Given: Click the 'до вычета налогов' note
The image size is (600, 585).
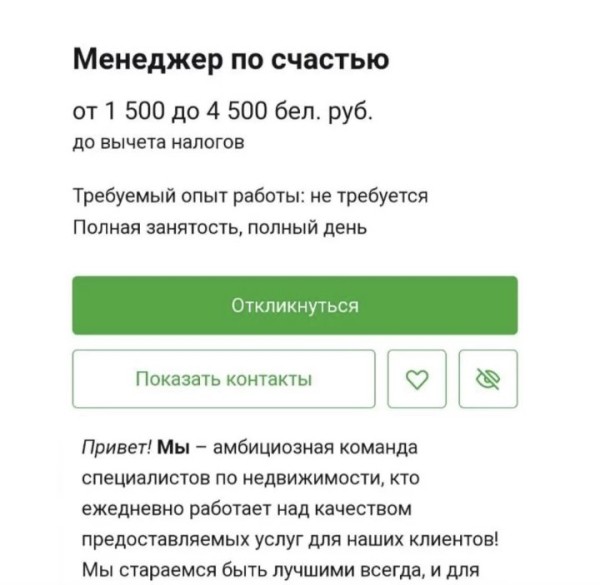Looking at the screenshot, I should (x=158, y=143).
